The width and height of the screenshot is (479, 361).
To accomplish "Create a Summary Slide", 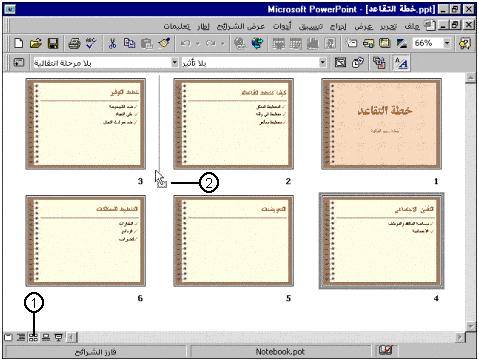I will (x=379, y=62).
